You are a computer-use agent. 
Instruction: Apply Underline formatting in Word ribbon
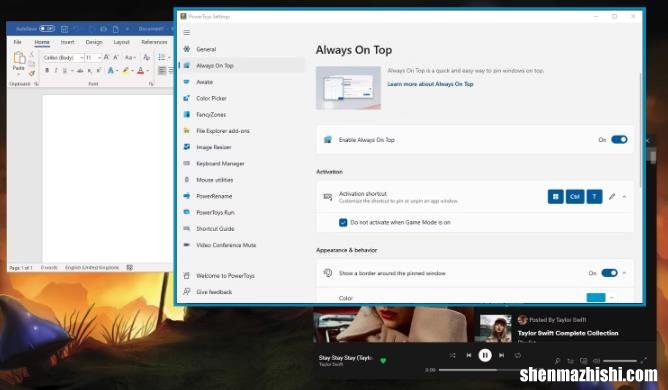[x=64, y=70]
